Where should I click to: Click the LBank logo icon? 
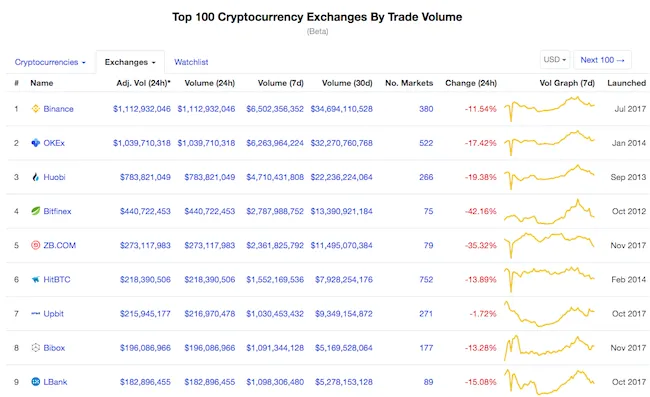36,382
